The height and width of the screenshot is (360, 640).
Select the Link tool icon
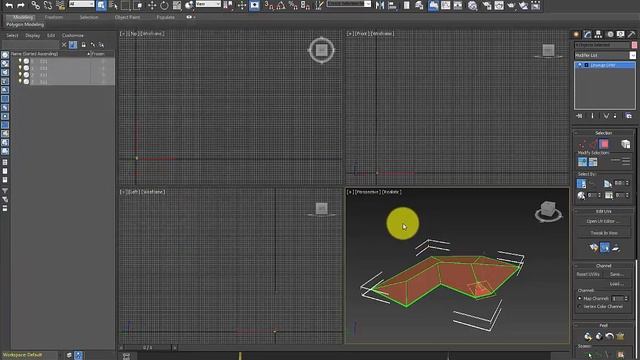click(x=36, y=5)
